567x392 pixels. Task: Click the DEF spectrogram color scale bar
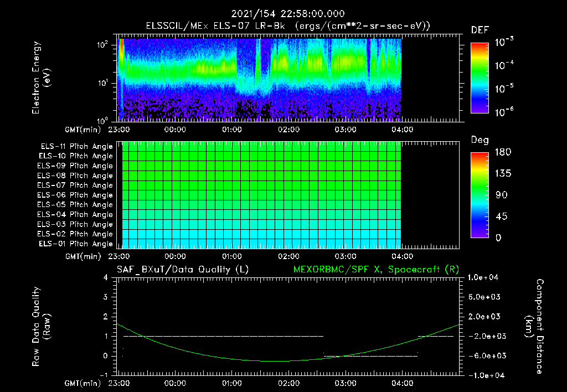tap(480, 78)
